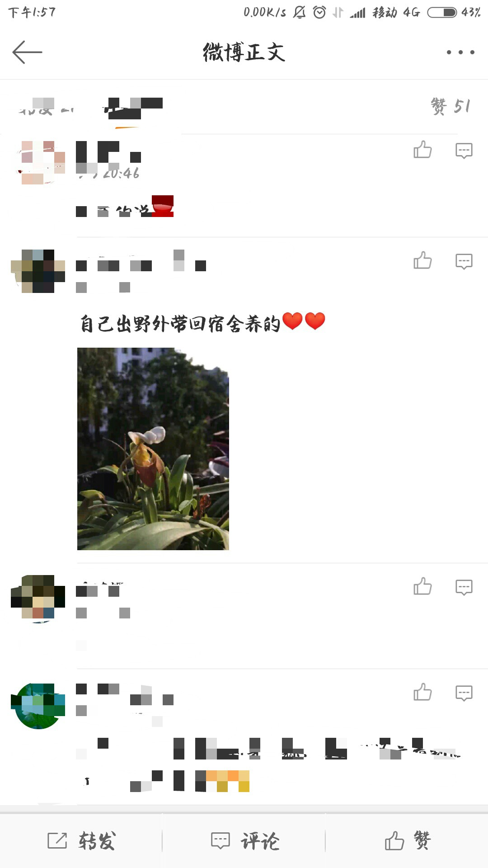Like the third comment below the photo
This screenshot has height=868, width=488.
click(x=422, y=586)
